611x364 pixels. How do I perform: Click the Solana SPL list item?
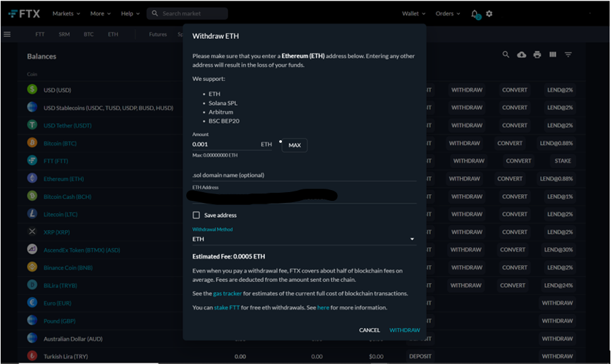coord(223,103)
